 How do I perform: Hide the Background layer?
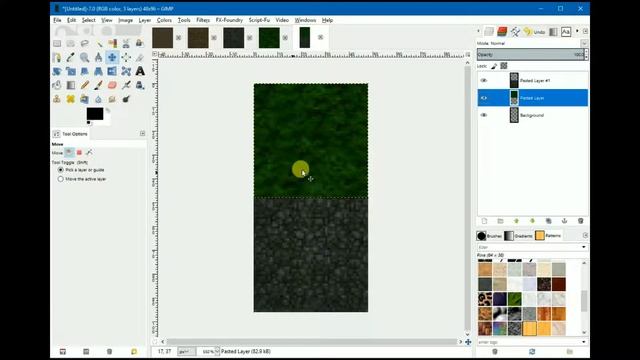pos(484,115)
